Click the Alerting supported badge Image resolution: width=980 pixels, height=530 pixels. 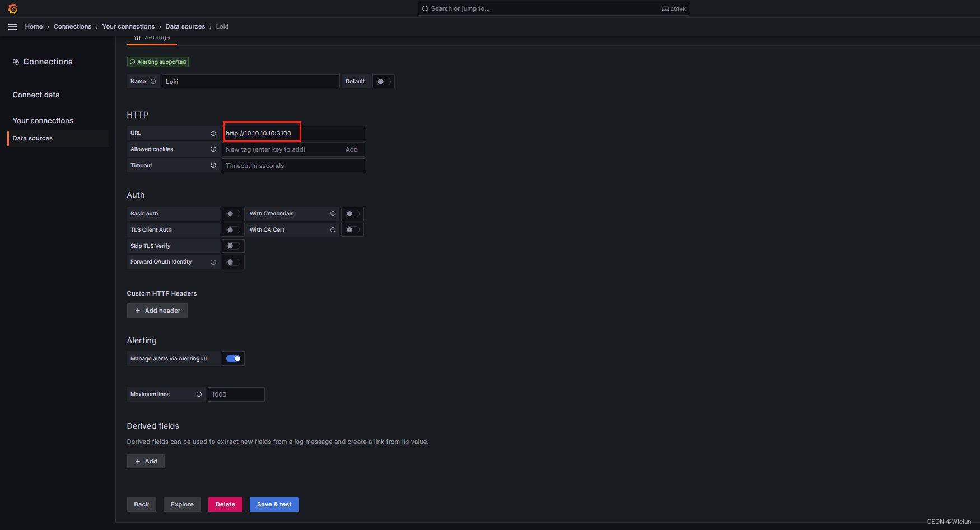pyautogui.click(x=158, y=62)
